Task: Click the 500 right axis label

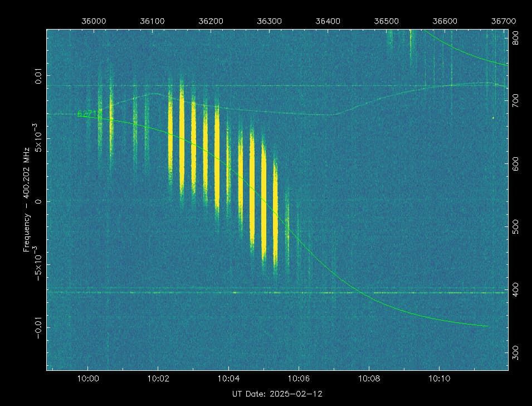Action: pos(516,226)
